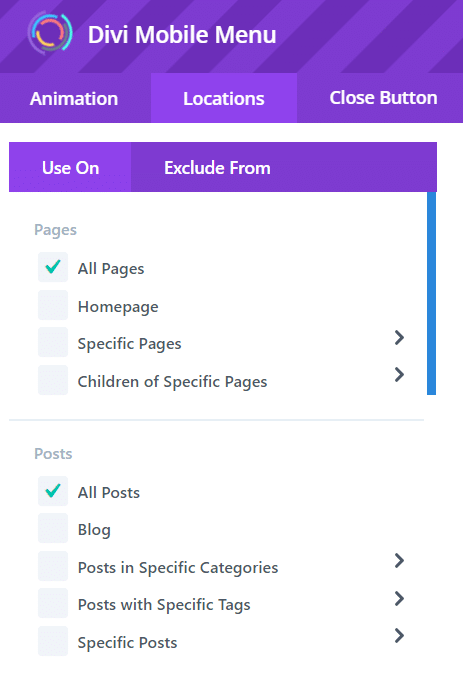Viewport: 463px width, 680px height.
Task: Click the Divi Mobile Menu title
Action: 182,35
